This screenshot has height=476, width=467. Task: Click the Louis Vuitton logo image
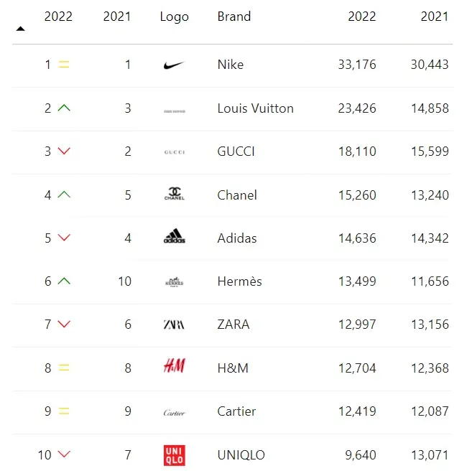pos(175,111)
